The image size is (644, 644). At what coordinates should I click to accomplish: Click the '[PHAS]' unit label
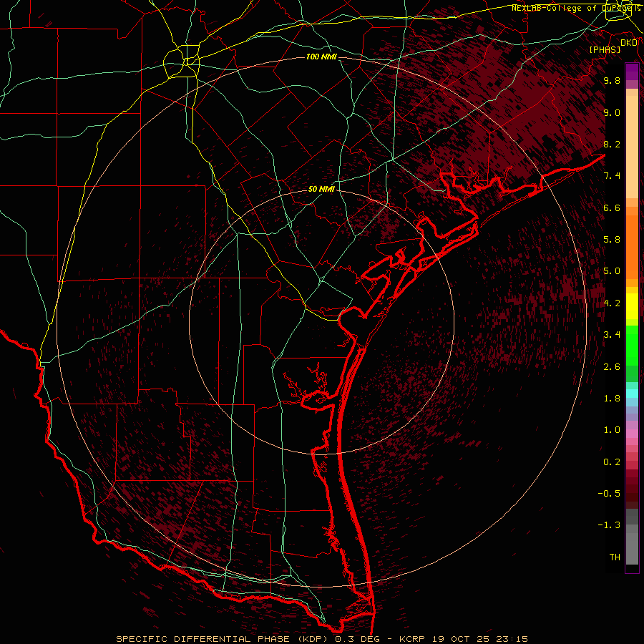coord(605,49)
